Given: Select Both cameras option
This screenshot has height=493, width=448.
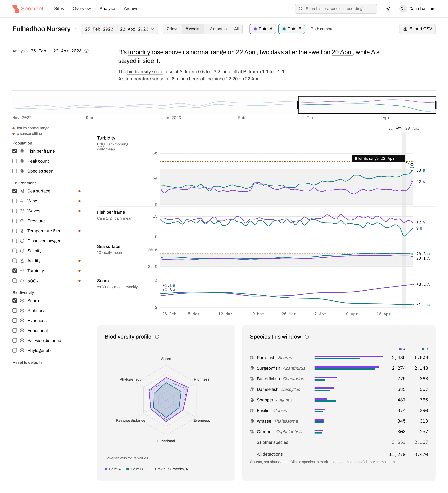Looking at the screenshot, I should (323, 29).
